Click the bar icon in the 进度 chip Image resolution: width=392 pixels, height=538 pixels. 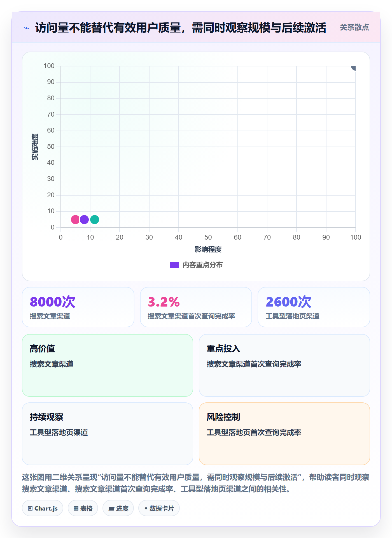tap(111, 509)
